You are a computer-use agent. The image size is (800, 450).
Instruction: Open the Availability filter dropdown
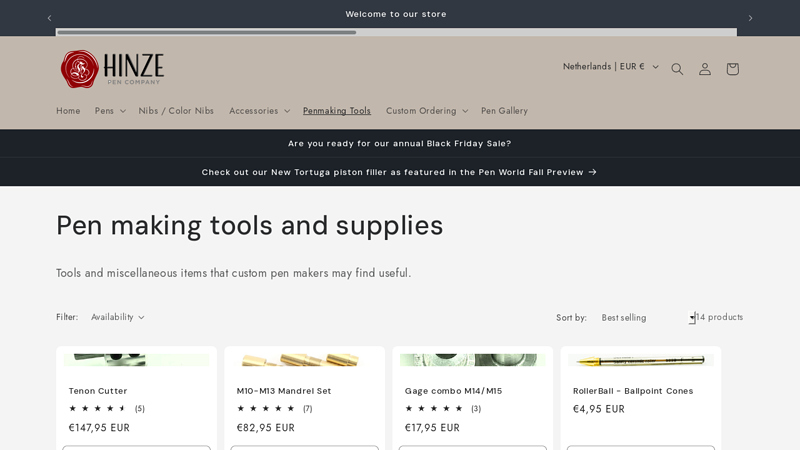117,317
